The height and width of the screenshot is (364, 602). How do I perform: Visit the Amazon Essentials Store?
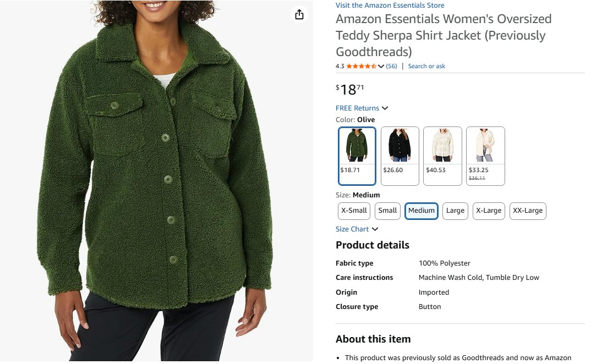click(390, 5)
